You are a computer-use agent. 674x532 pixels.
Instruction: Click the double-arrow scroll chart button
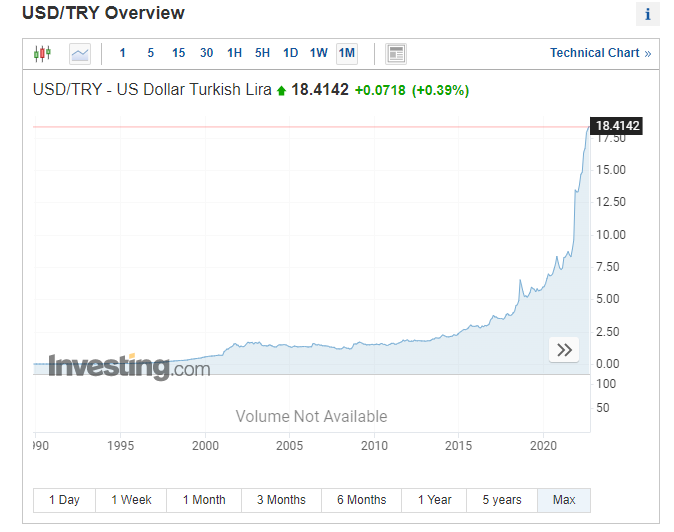[564, 349]
